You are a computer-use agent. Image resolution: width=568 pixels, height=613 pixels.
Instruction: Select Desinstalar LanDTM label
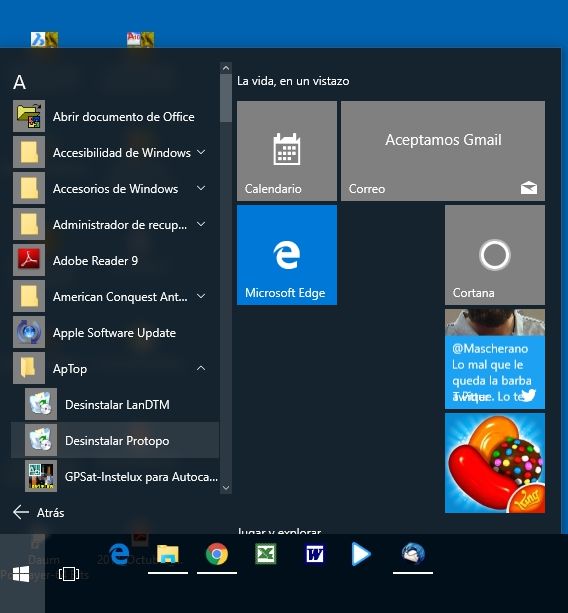pyautogui.click(x=117, y=404)
